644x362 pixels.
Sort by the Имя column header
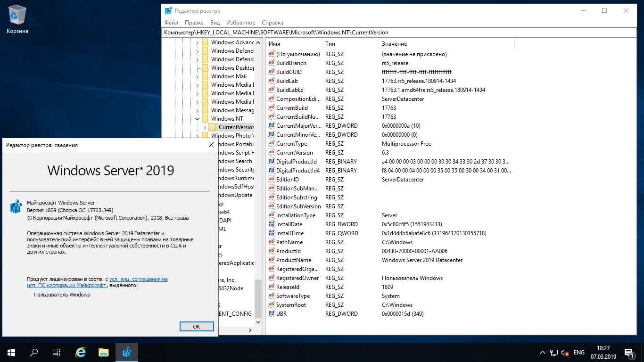294,43
